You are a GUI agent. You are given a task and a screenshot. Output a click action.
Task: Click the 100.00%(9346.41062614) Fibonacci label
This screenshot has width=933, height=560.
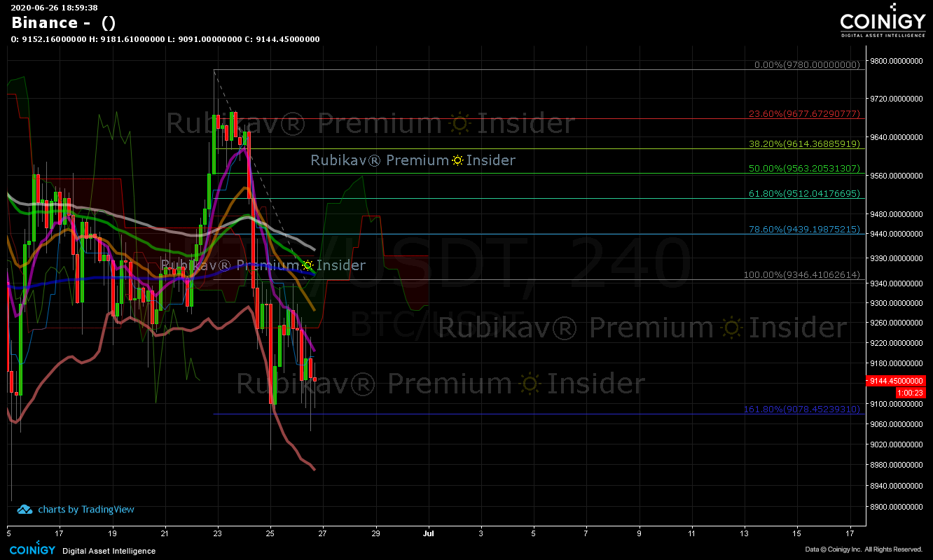click(801, 275)
